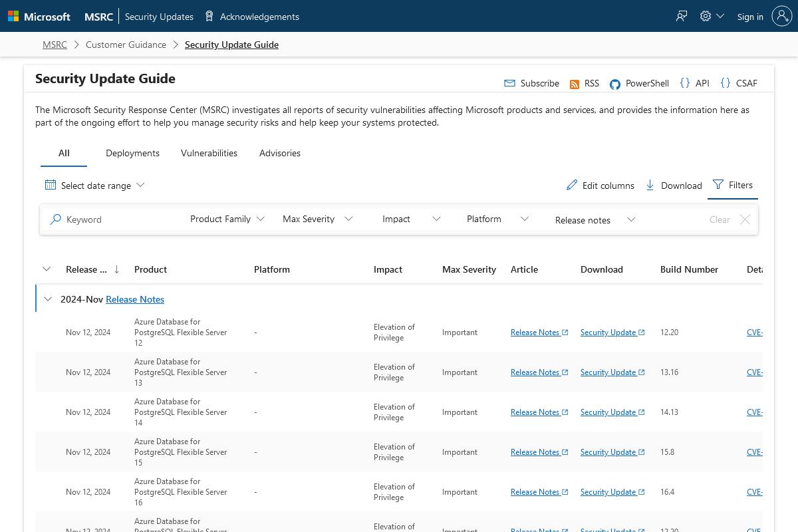Open Acknowledgements in top navigation
798x532 pixels.
pyautogui.click(x=259, y=17)
